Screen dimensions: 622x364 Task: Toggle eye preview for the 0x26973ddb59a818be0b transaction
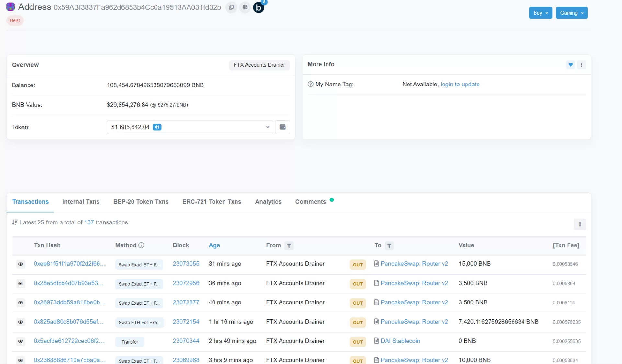[x=20, y=303]
